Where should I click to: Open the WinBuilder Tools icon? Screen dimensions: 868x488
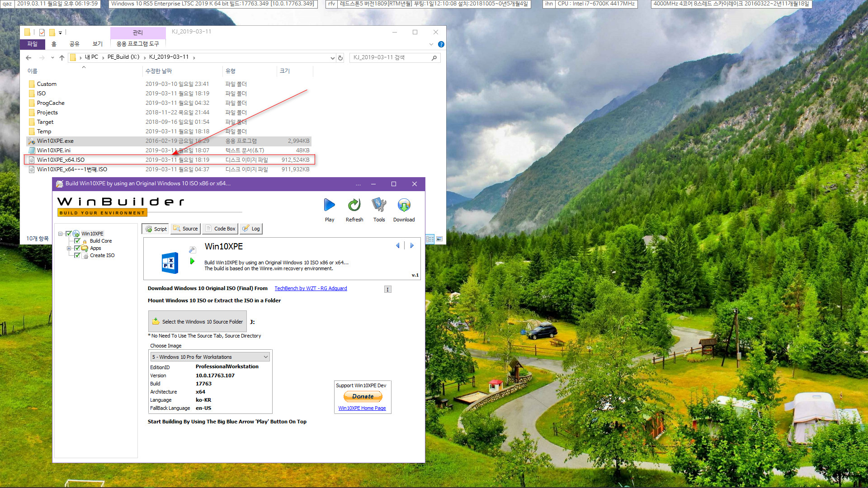[379, 205]
